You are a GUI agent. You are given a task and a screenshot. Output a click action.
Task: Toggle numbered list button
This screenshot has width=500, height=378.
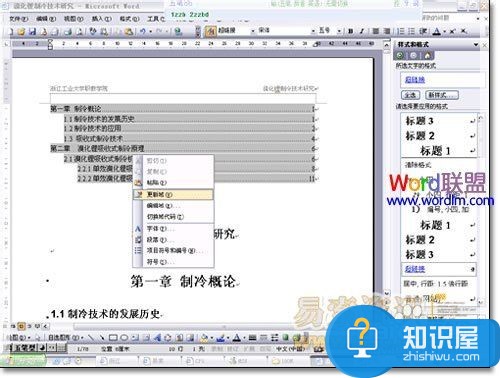click(x=401, y=31)
